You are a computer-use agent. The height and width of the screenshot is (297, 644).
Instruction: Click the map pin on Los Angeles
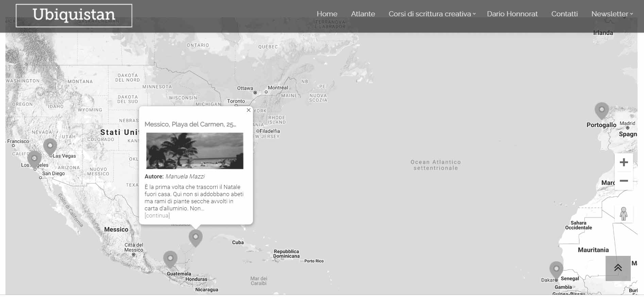coord(34,159)
